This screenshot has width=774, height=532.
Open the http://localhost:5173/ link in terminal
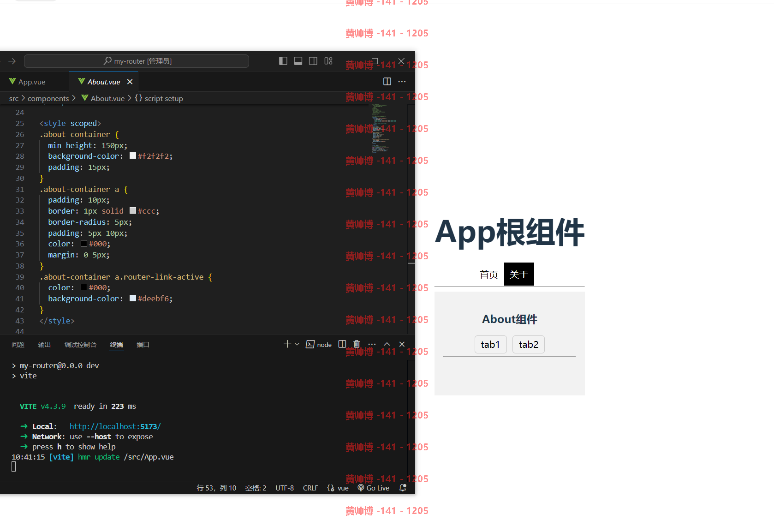pyautogui.click(x=115, y=426)
